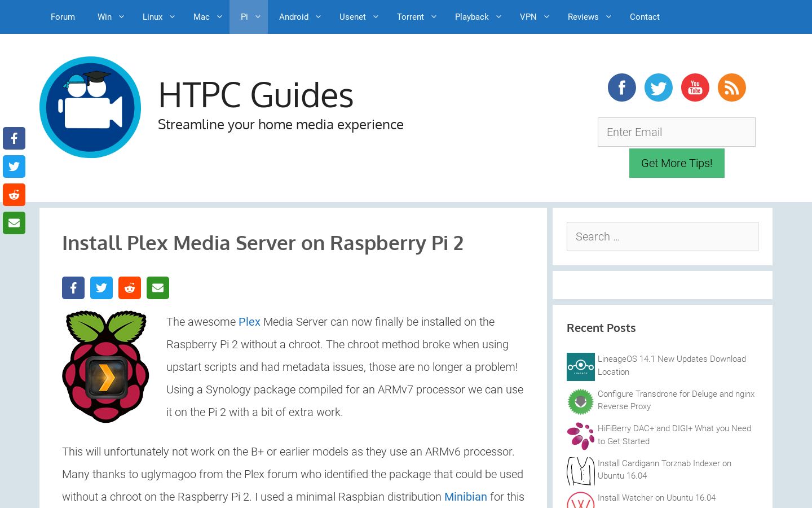Expand the Linux menu dropdown arrow
Screen dimensions: 812x508
point(172,17)
